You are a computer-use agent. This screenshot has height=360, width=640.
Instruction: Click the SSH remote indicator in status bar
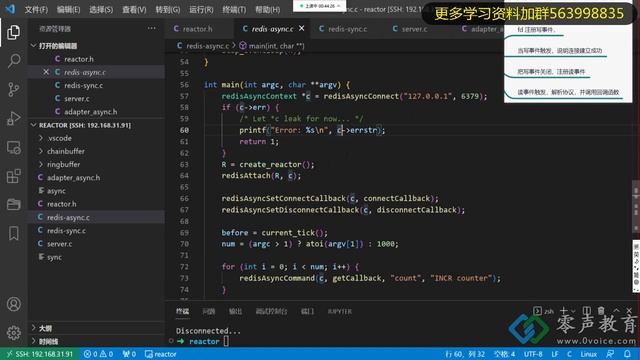[40, 354]
